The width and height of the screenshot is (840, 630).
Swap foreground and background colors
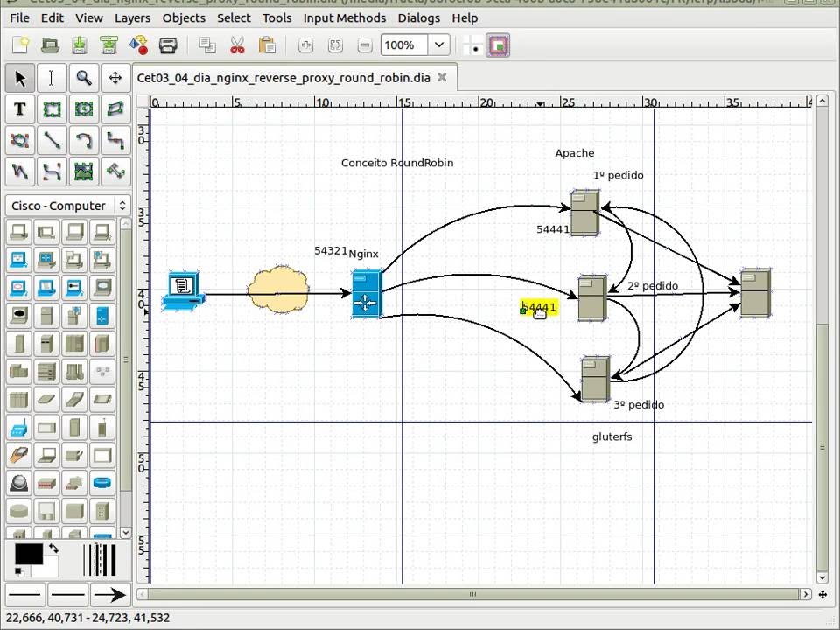click(x=53, y=548)
